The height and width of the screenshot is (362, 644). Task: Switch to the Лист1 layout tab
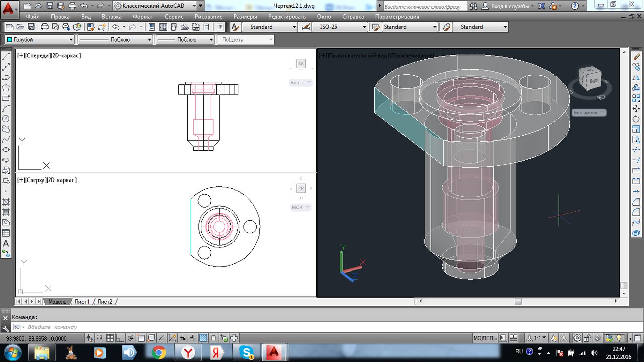pos(82,302)
